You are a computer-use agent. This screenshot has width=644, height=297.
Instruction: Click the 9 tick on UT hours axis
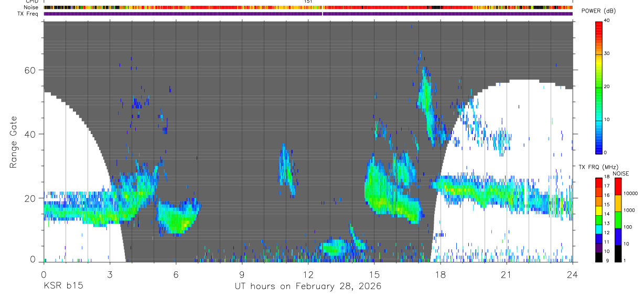tap(242, 274)
